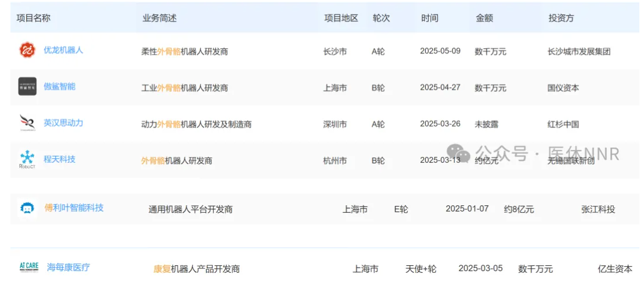The height and width of the screenshot is (296, 644).
Task: Click the 未披露 amount cell
Action: [x=487, y=124]
